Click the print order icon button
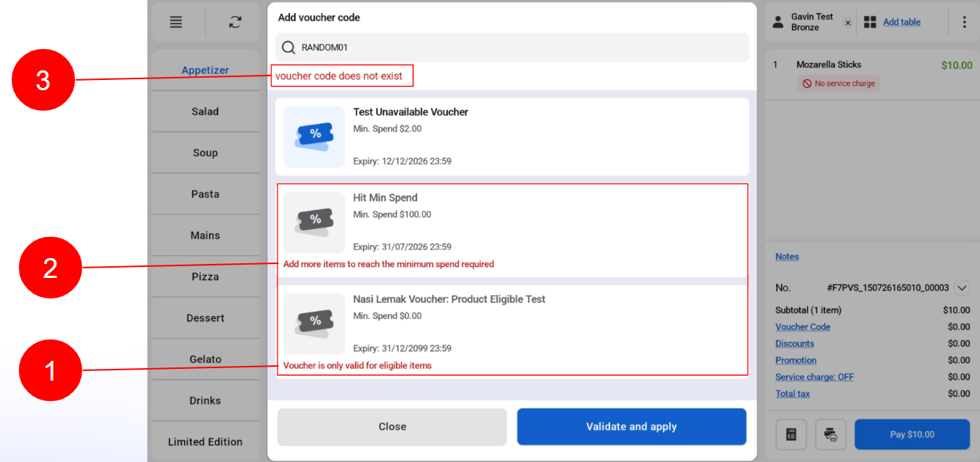Screen dimensions: 980x462 coord(831,434)
